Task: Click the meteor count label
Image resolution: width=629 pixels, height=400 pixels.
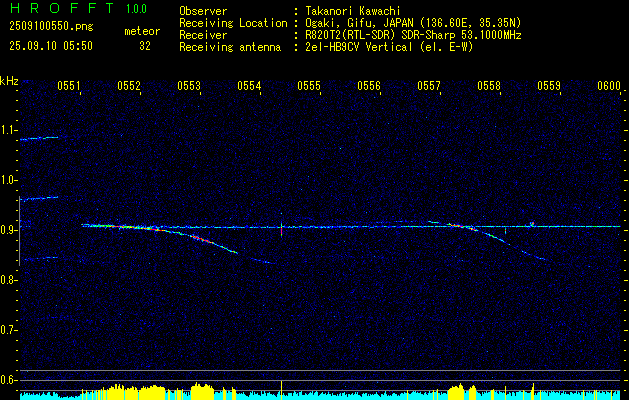Action: [142, 31]
